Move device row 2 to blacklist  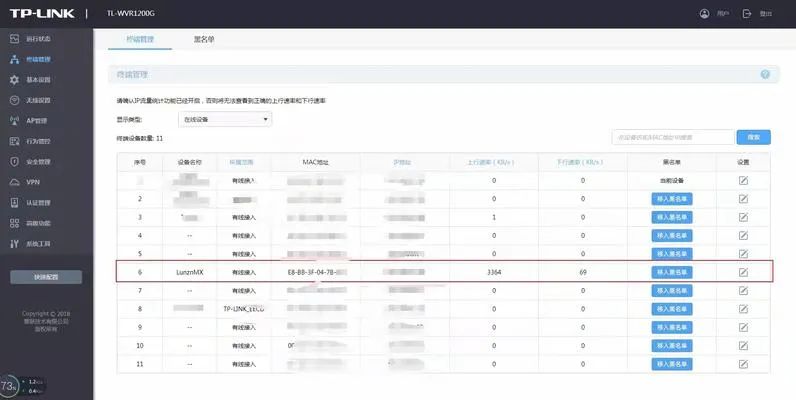click(x=672, y=199)
